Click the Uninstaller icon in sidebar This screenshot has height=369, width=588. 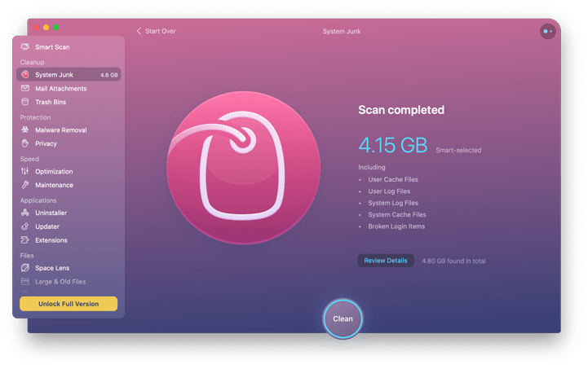(x=25, y=213)
